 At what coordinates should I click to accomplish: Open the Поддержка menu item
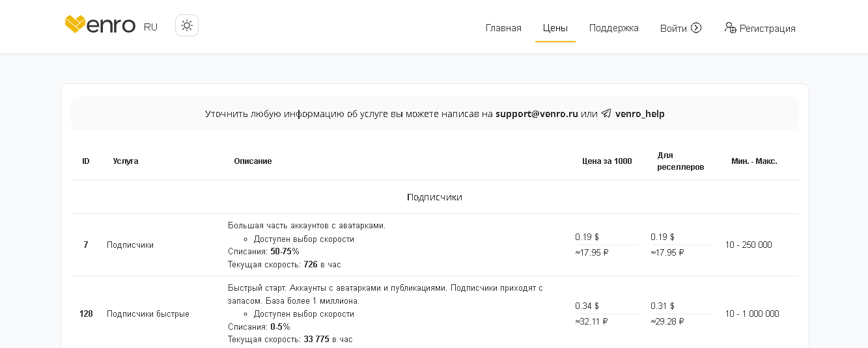click(613, 28)
